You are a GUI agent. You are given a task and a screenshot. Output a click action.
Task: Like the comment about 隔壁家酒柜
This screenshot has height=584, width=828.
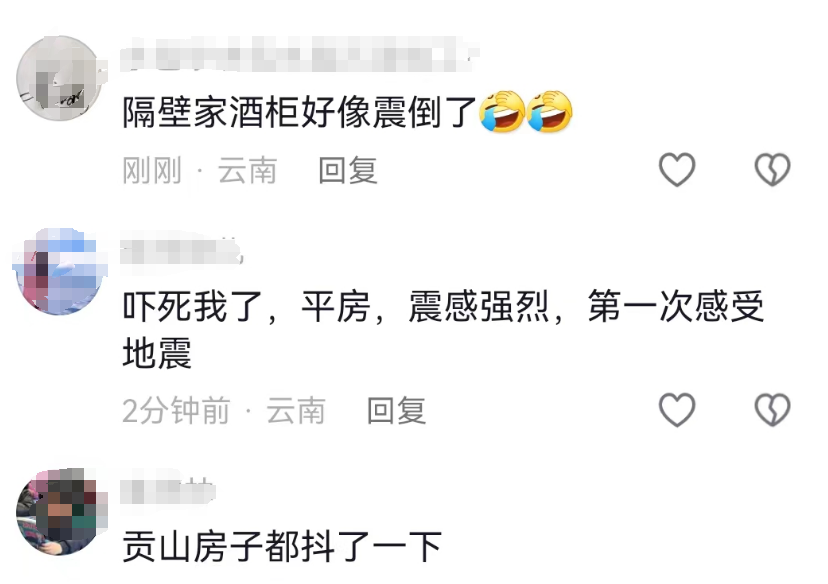pyautogui.click(x=677, y=169)
